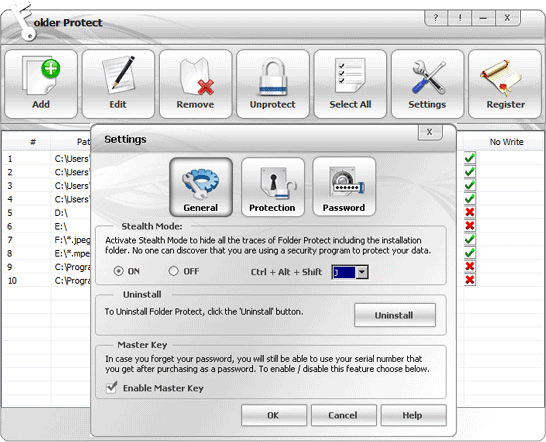Image resolution: width=546 pixels, height=442 pixels.
Task: Select the E:\*.mpe path row
Action: [x=72, y=254]
